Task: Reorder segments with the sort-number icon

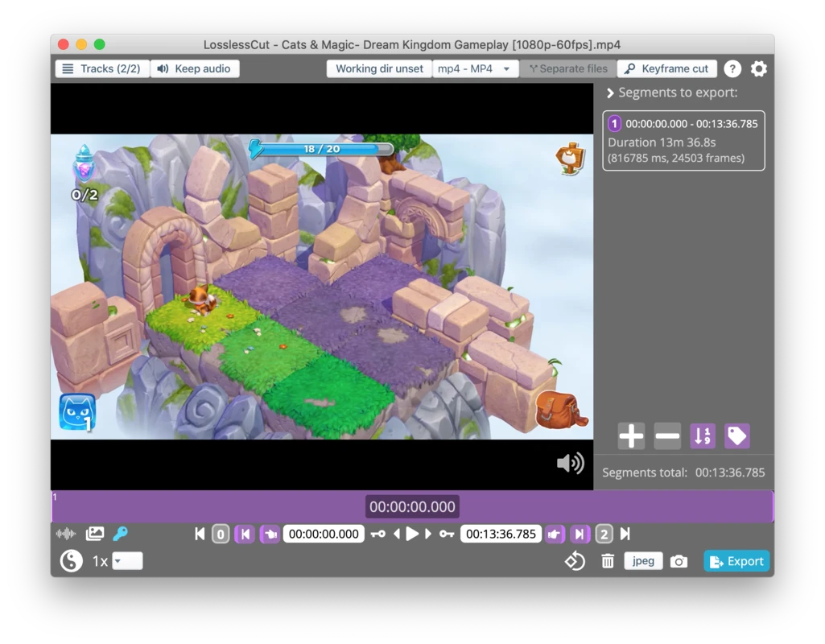Action: click(703, 436)
